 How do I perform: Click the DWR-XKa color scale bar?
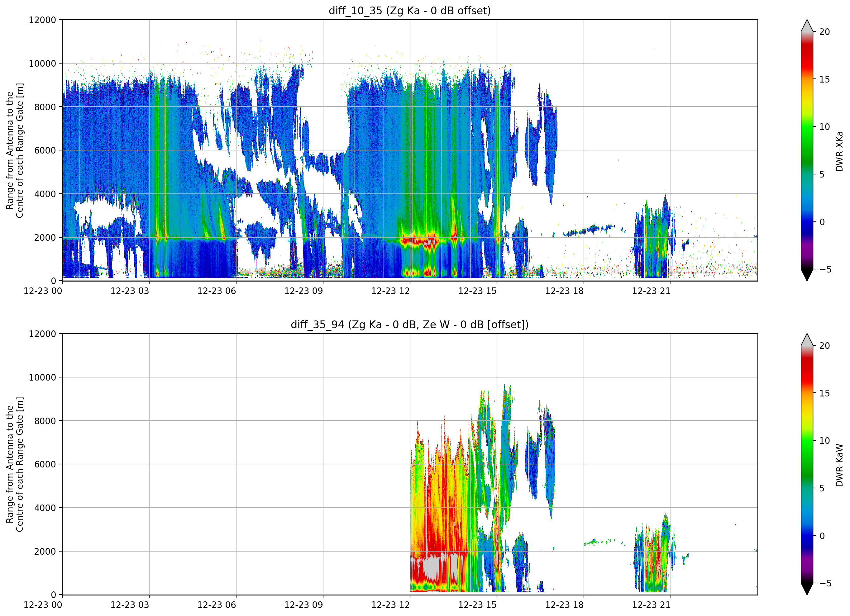[807, 150]
